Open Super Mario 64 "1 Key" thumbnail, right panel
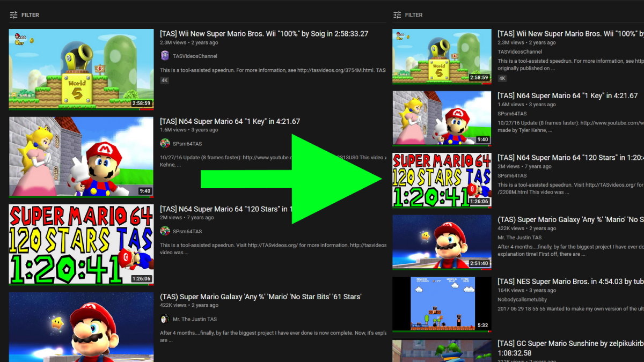644x362 pixels. [x=442, y=119]
